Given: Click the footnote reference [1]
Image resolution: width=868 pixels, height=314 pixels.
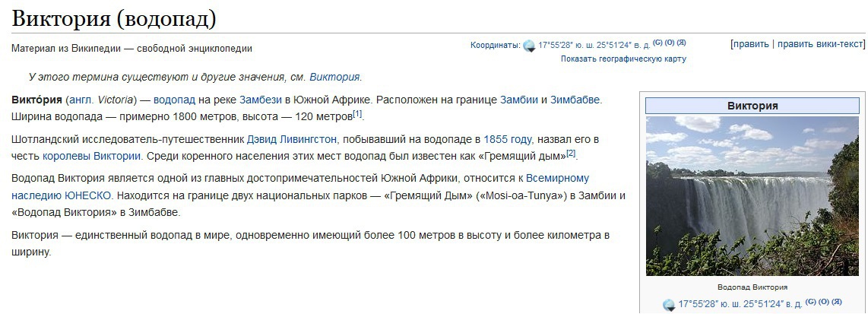Looking at the screenshot, I should pos(357,114).
